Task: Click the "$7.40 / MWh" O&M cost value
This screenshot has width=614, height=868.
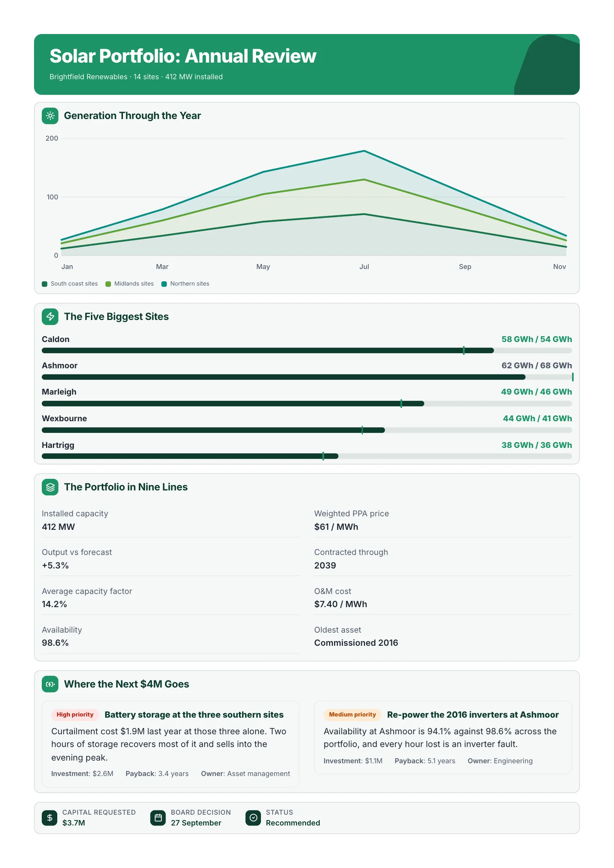Action: pos(341,604)
